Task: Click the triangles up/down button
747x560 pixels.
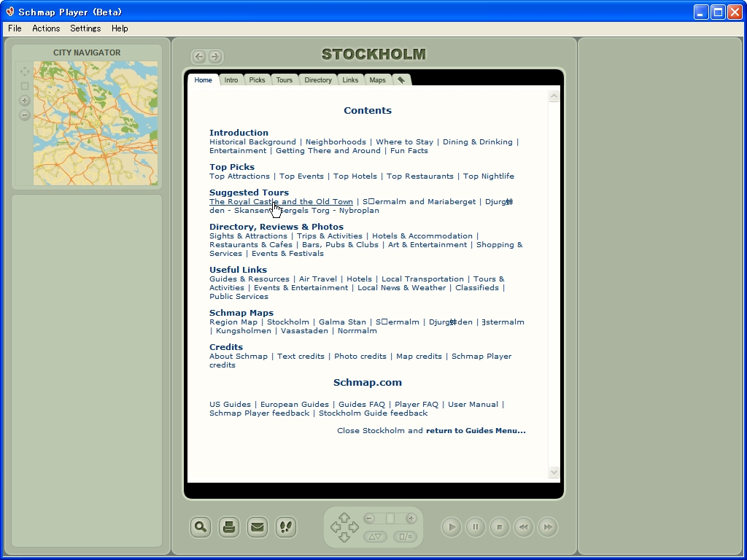Action: (376, 537)
